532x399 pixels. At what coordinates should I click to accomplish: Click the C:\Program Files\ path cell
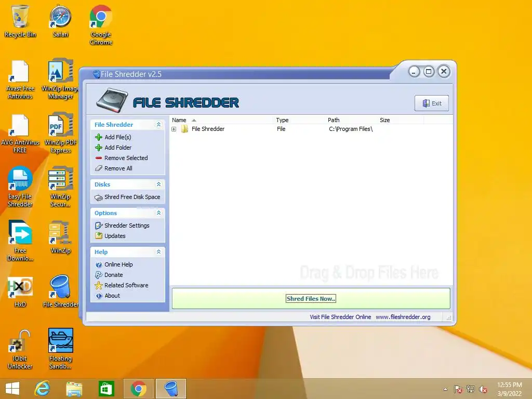tap(351, 129)
